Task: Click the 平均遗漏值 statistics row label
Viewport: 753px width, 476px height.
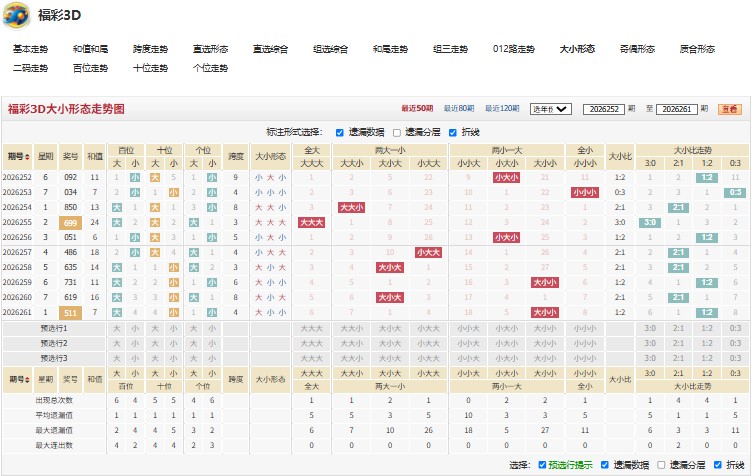Action: pos(54,415)
